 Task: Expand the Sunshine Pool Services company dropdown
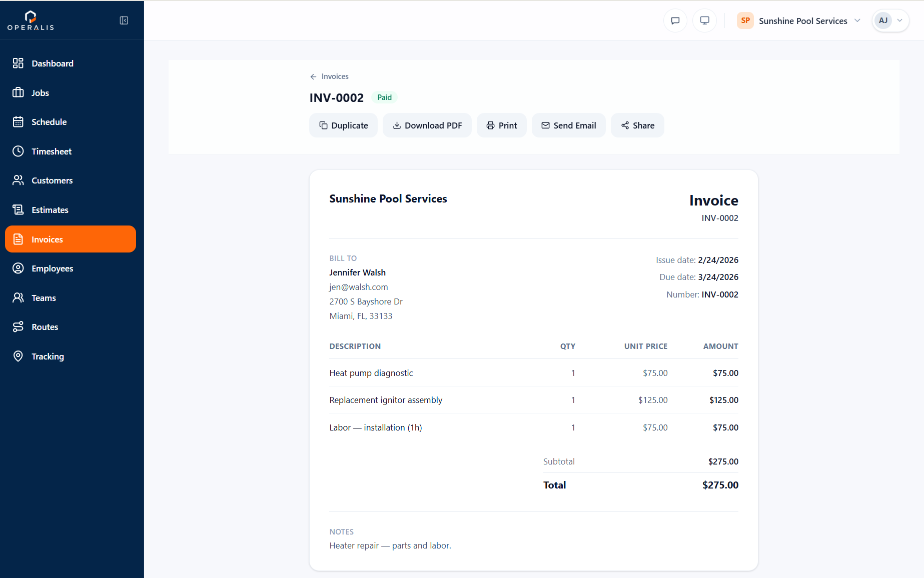799,20
